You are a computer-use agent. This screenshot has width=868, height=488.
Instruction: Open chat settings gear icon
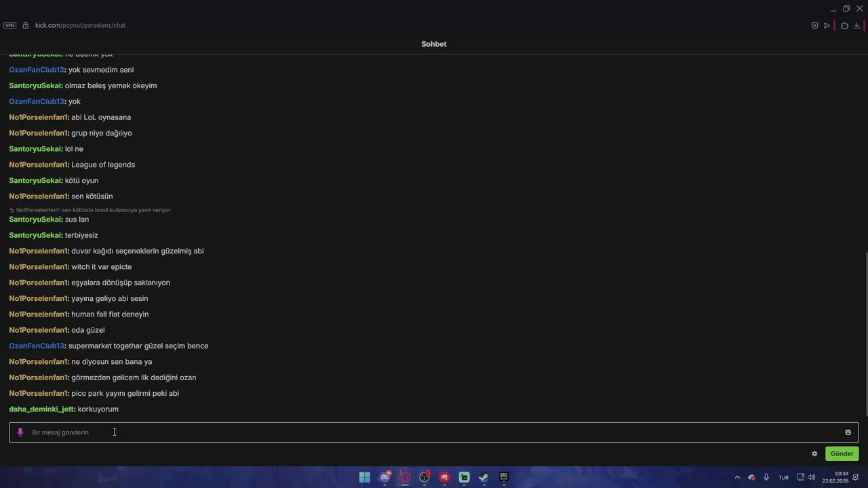[x=814, y=453]
